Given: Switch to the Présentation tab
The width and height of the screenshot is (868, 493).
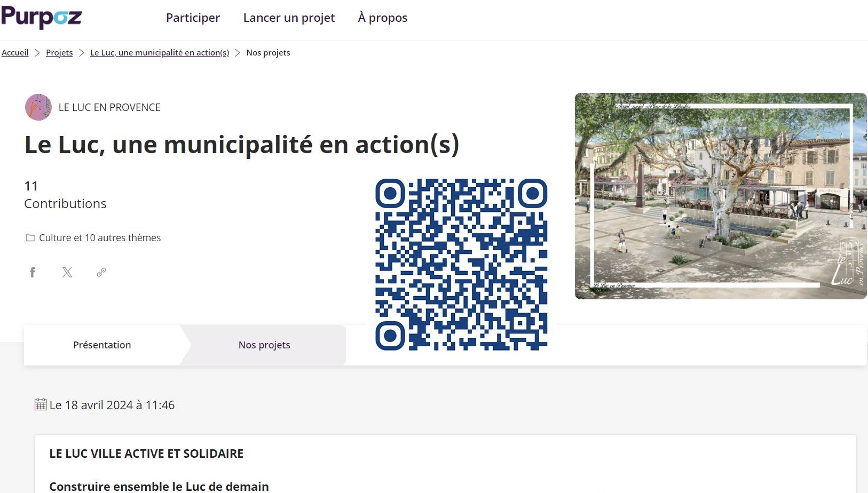Looking at the screenshot, I should click(102, 345).
